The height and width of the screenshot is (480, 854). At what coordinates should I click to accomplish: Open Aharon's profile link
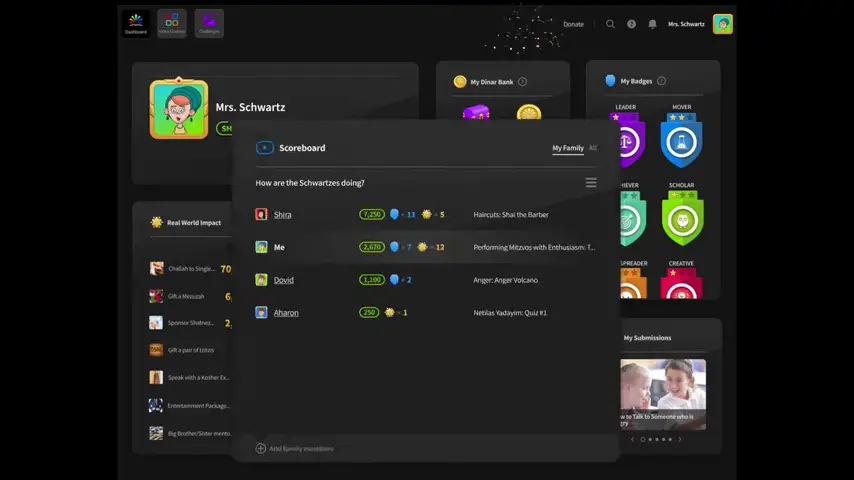286,313
